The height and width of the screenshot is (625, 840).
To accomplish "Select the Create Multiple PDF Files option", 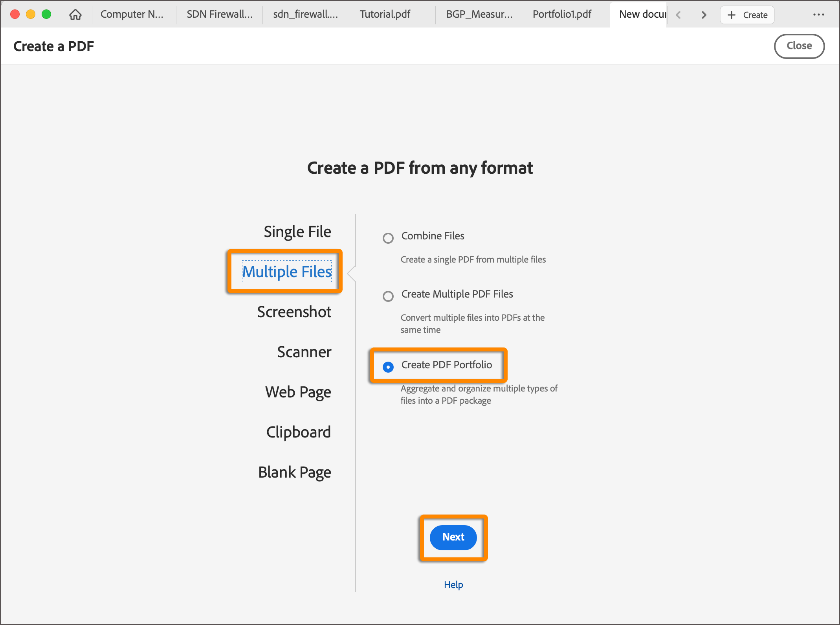I will point(388,296).
